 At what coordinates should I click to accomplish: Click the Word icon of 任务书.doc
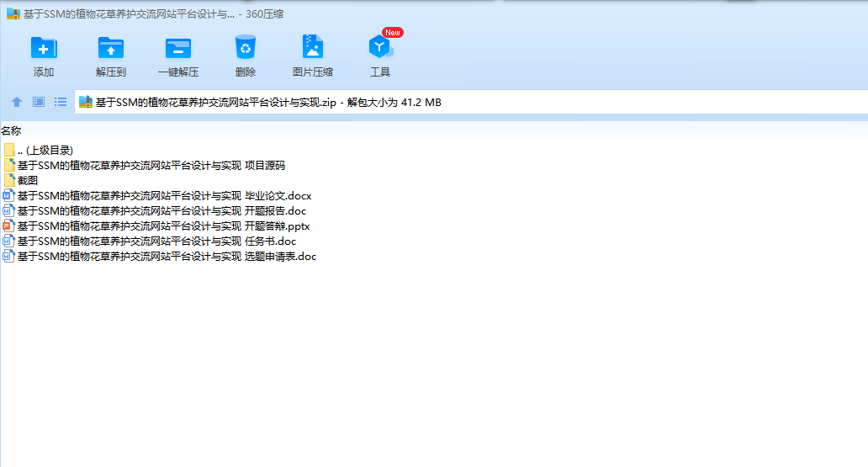click(8, 241)
